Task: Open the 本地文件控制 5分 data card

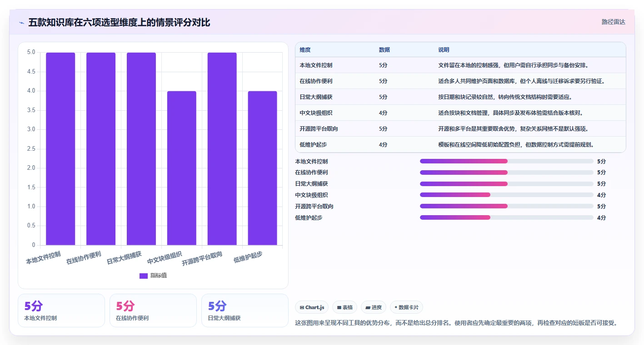Action: 61,310
